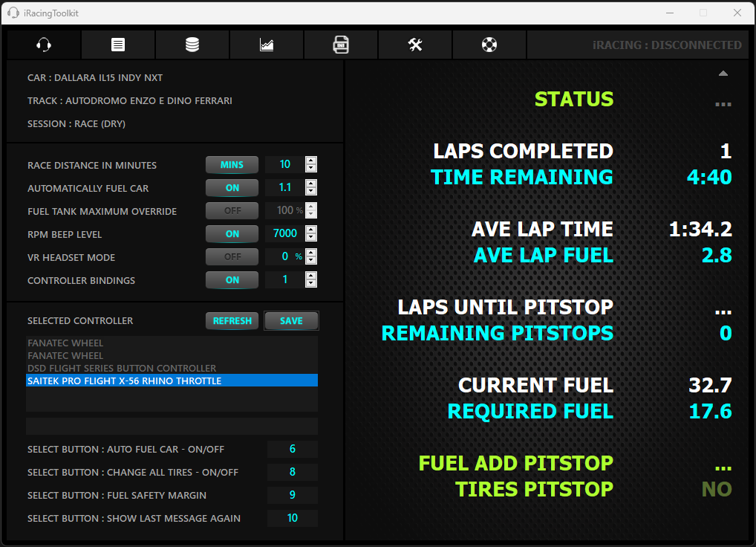The image size is (756, 547).
Task: Click the SAVE controller button
Action: (291, 321)
